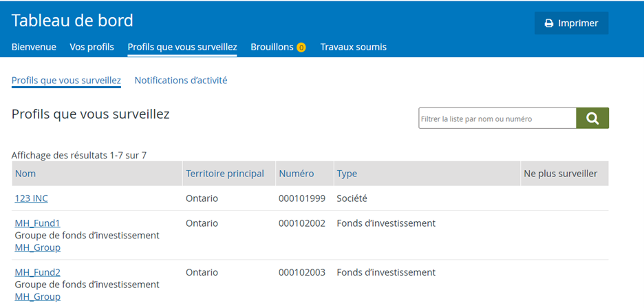Sort list by Numéro column

coord(297,174)
